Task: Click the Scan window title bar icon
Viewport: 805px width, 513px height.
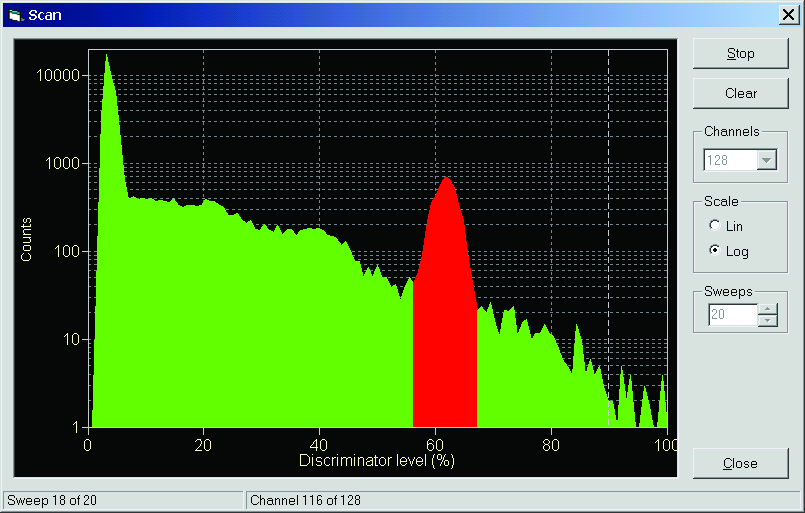Action: point(16,15)
